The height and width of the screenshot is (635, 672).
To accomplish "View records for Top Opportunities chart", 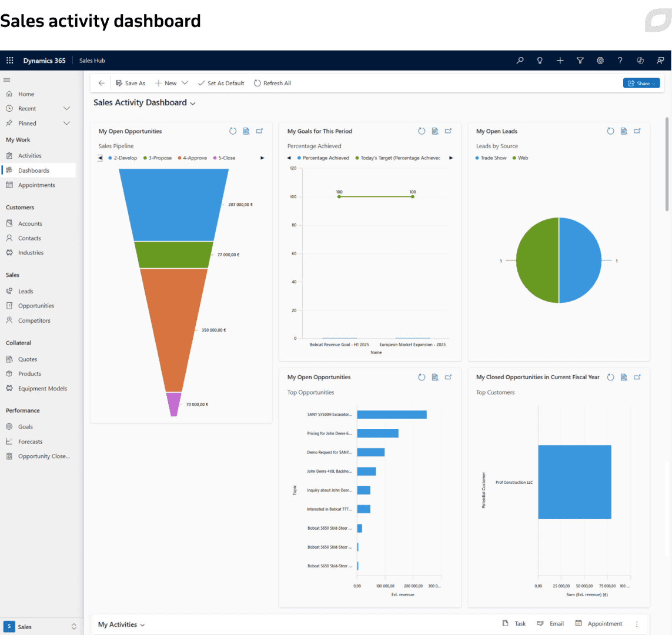I will pyautogui.click(x=435, y=377).
